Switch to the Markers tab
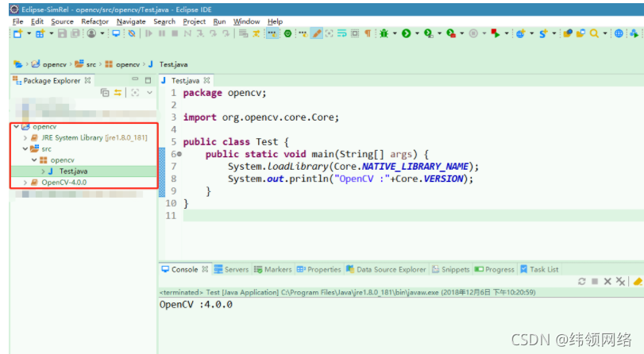Screen dimensions: 644x354 tap(272, 269)
